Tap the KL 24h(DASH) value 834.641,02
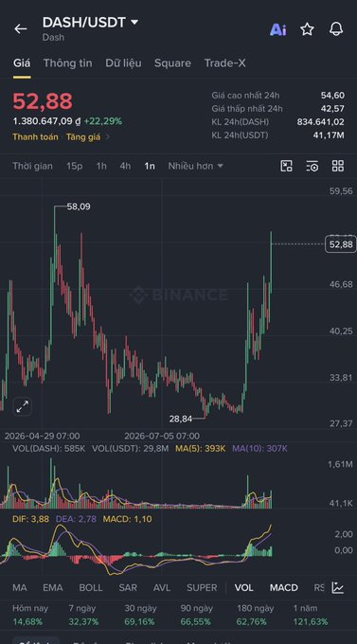This screenshot has height=644, width=357. click(x=321, y=122)
